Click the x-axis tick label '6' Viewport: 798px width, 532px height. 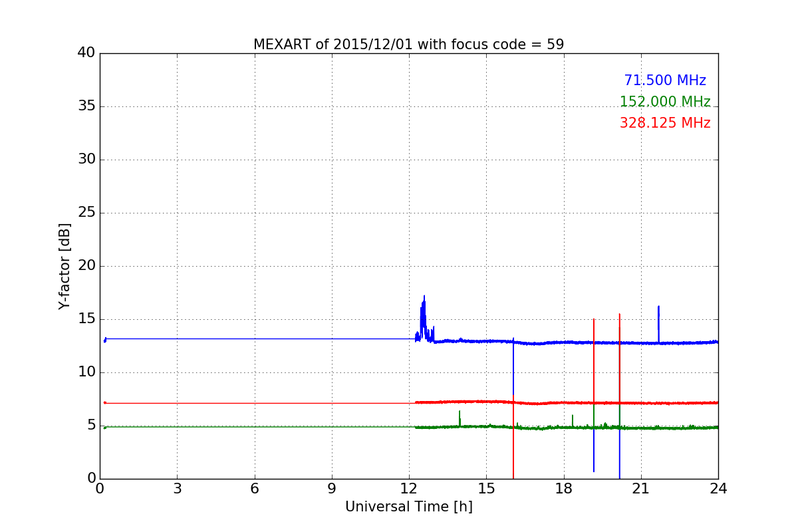pos(254,489)
